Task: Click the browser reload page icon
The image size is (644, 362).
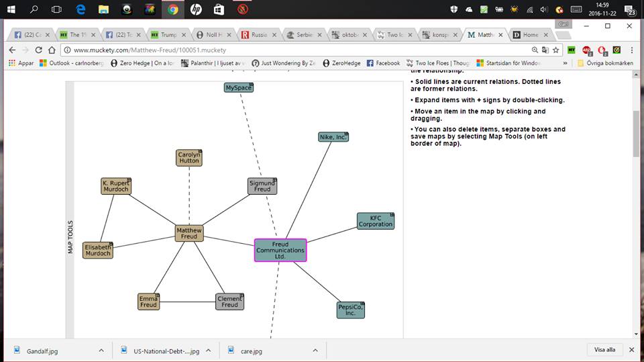Action: click(x=38, y=50)
